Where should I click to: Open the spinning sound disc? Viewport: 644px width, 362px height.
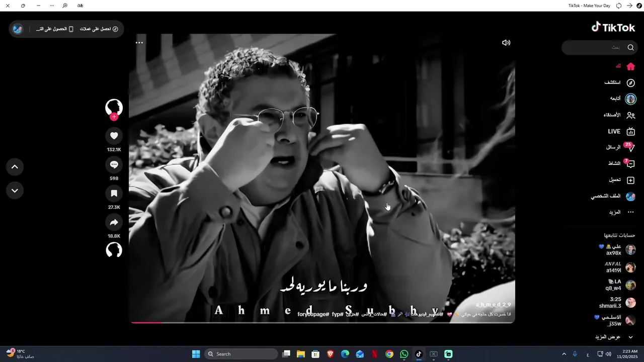click(x=114, y=250)
